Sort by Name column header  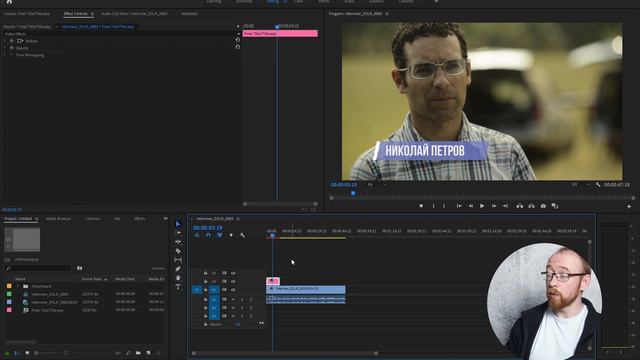[x=20, y=279]
